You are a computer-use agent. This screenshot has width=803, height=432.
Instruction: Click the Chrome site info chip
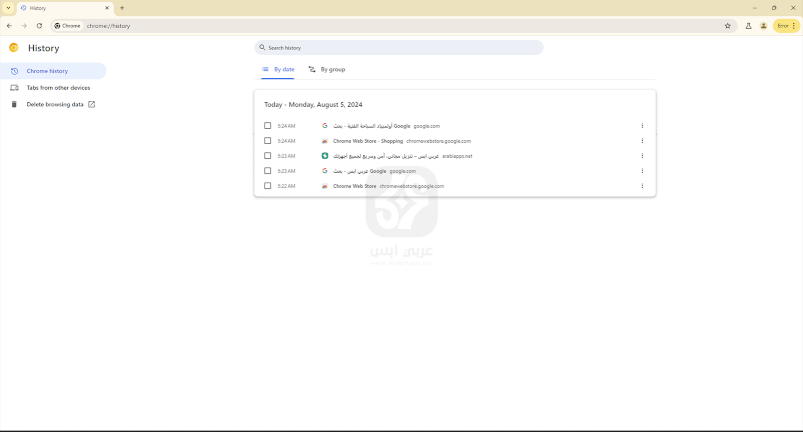pos(68,26)
